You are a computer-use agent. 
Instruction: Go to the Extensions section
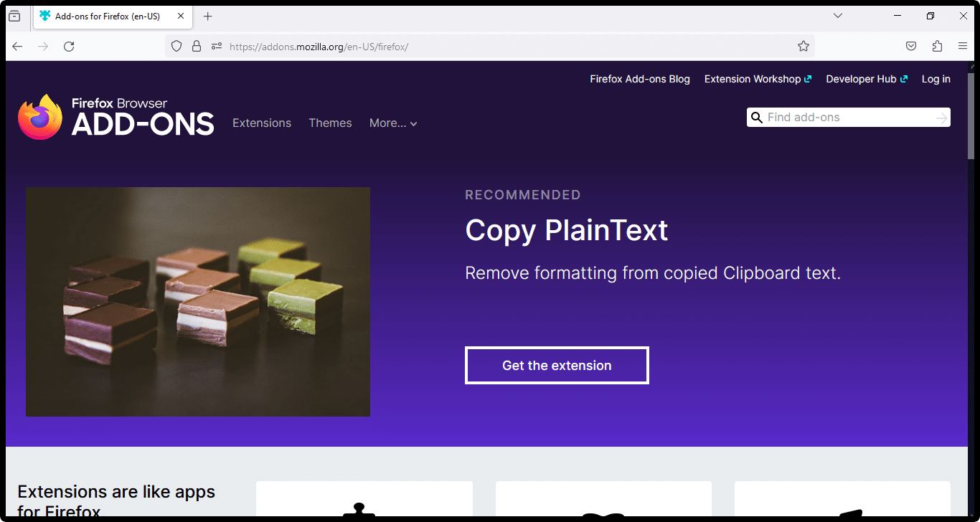tap(262, 123)
